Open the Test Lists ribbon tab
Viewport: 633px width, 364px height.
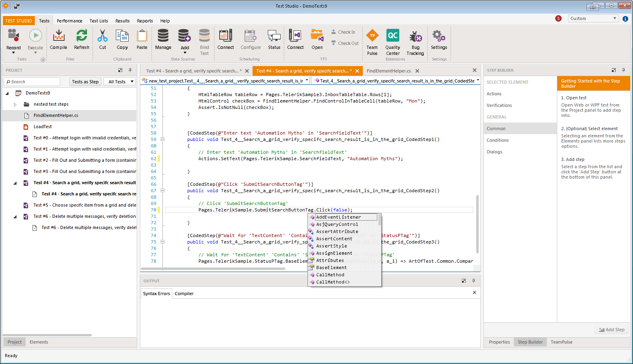pyautogui.click(x=99, y=21)
